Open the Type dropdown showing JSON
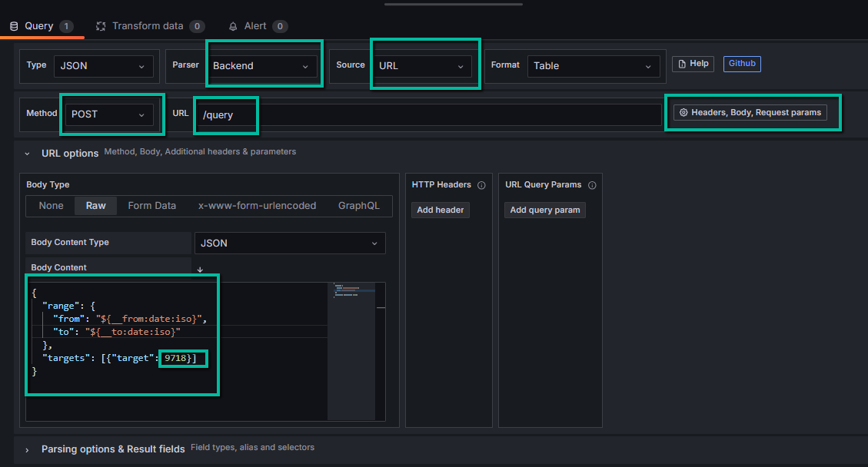The image size is (868, 467). [103, 66]
